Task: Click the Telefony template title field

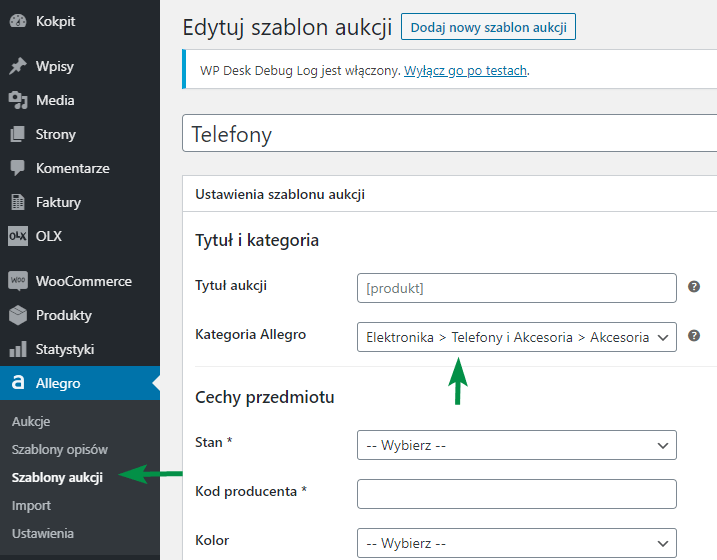Action: (x=449, y=133)
